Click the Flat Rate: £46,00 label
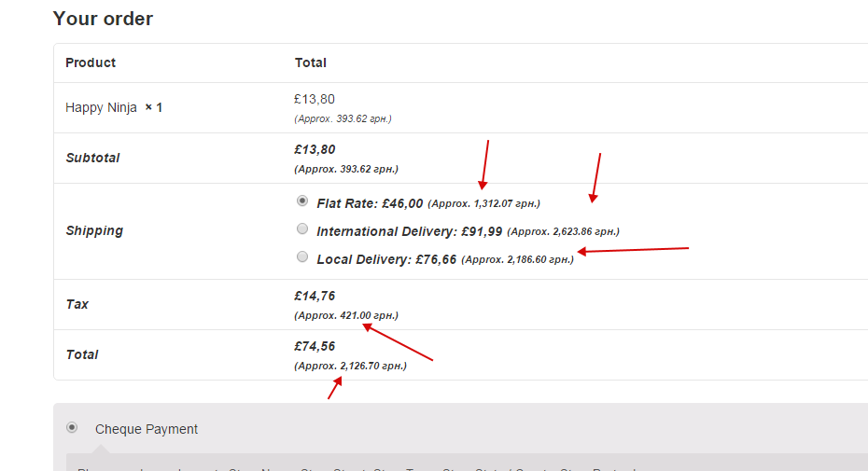Image resolution: width=868 pixels, height=471 pixels. coord(370,203)
